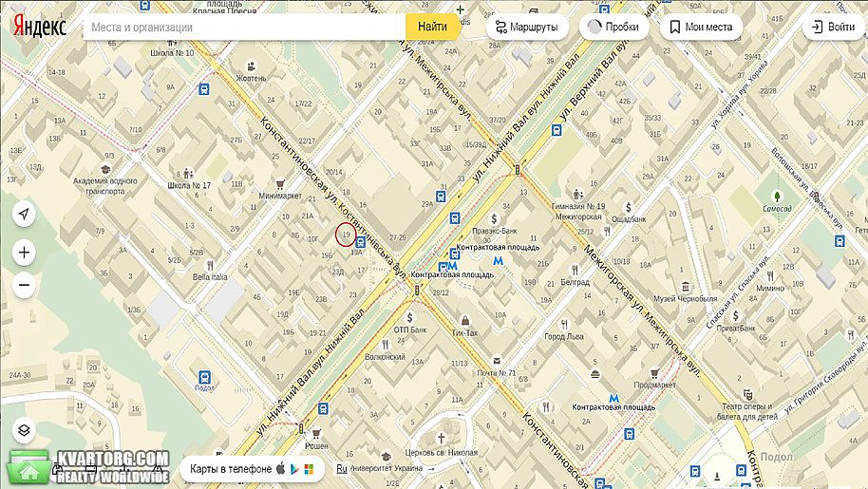868x489 pixels.
Task: Select the Волконский restaurant marker
Action: [x=386, y=346]
